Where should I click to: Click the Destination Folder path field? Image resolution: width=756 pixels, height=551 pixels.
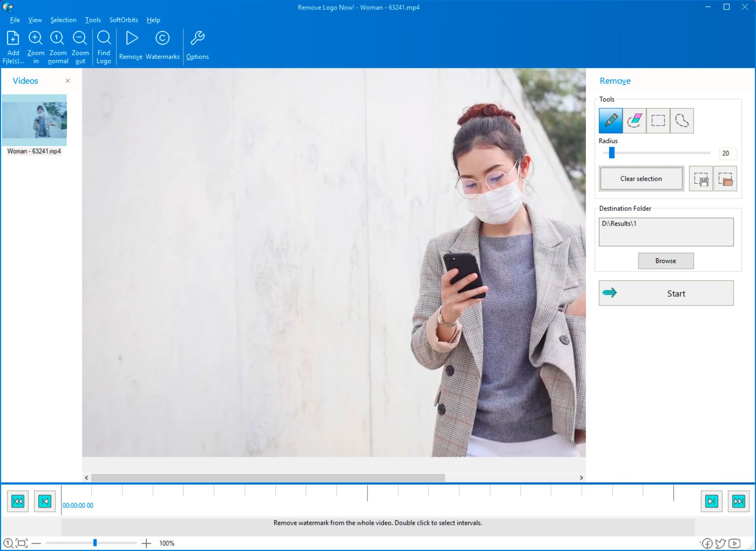(x=666, y=232)
